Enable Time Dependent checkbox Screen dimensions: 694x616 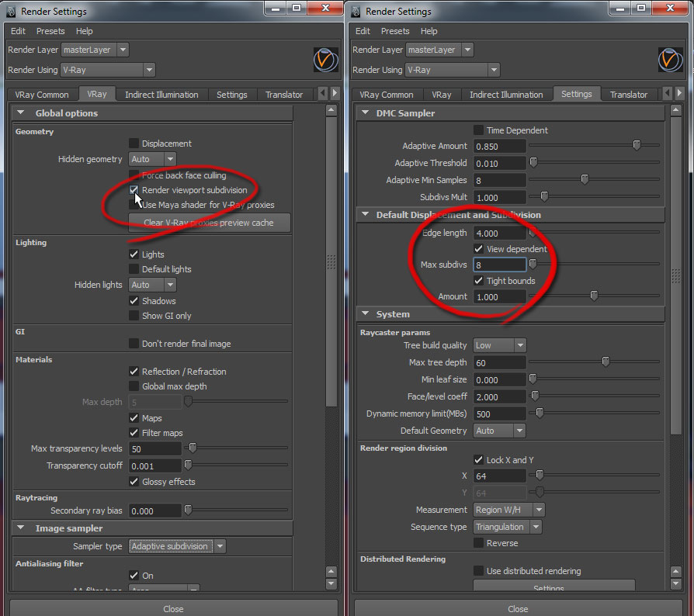coord(478,130)
